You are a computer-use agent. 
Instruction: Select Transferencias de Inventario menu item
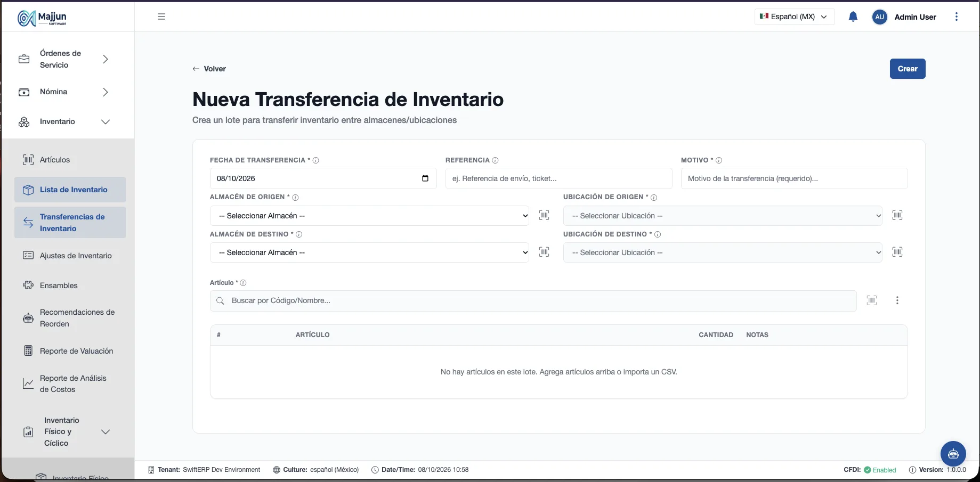[70, 223]
